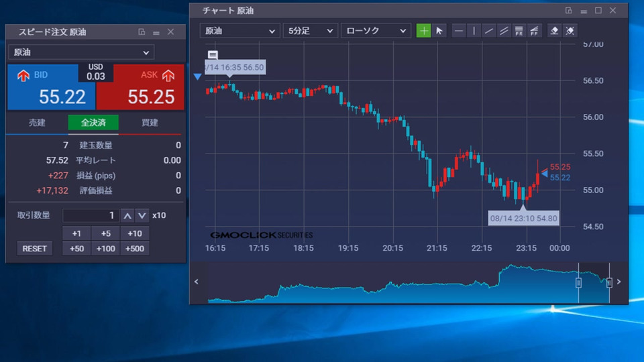This screenshot has height=362, width=644.
Task: Pop out the speed order panel icon
Action: point(142,32)
